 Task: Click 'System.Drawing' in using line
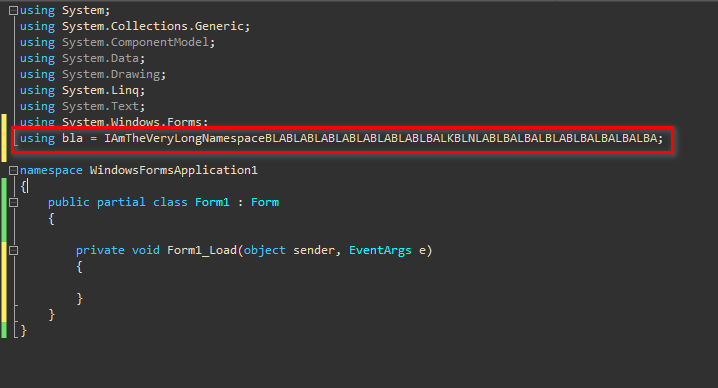111,74
